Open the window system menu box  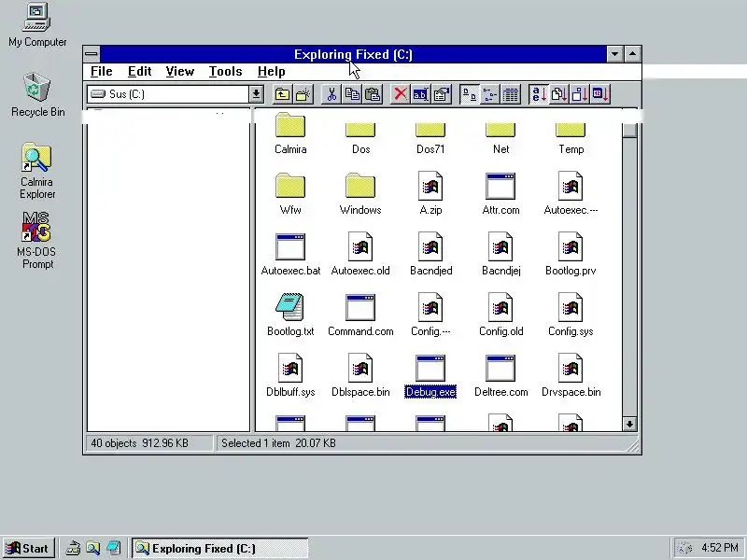click(92, 54)
